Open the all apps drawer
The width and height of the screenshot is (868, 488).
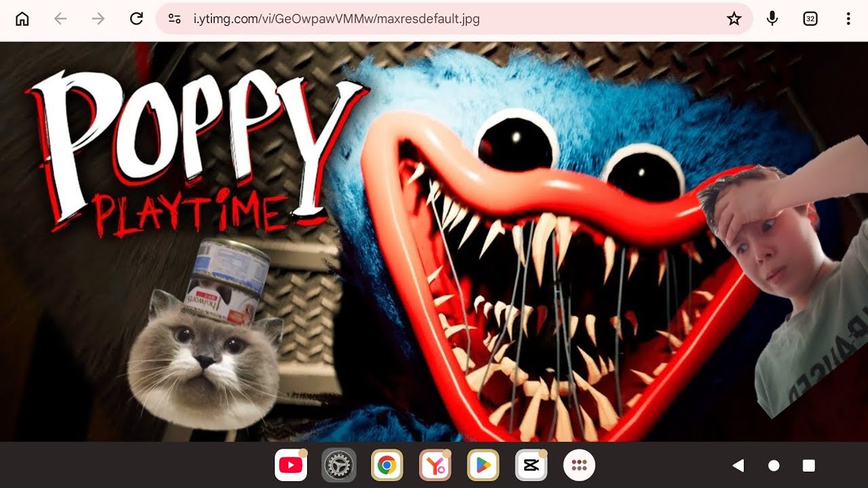[579, 466]
